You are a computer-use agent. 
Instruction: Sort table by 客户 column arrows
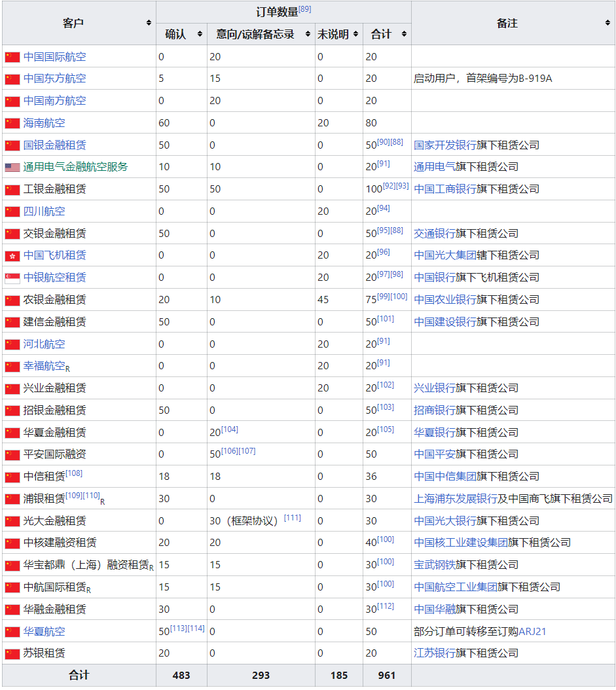[x=149, y=23]
